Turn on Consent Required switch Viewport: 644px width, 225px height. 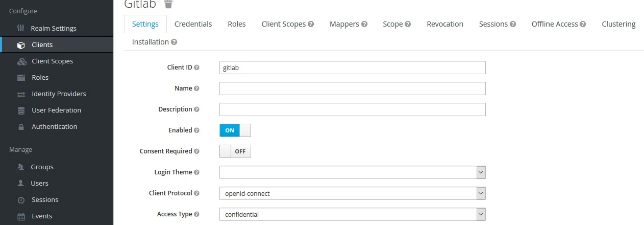(235, 151)
